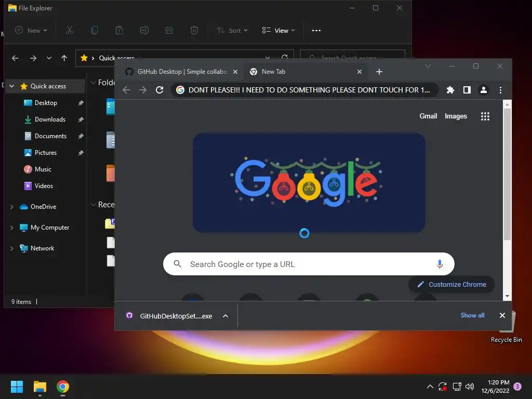The image size is (532, 399).
Task: Close the GitHub Desktop tab
Action: pyautogui.click(x=235, y=72)
